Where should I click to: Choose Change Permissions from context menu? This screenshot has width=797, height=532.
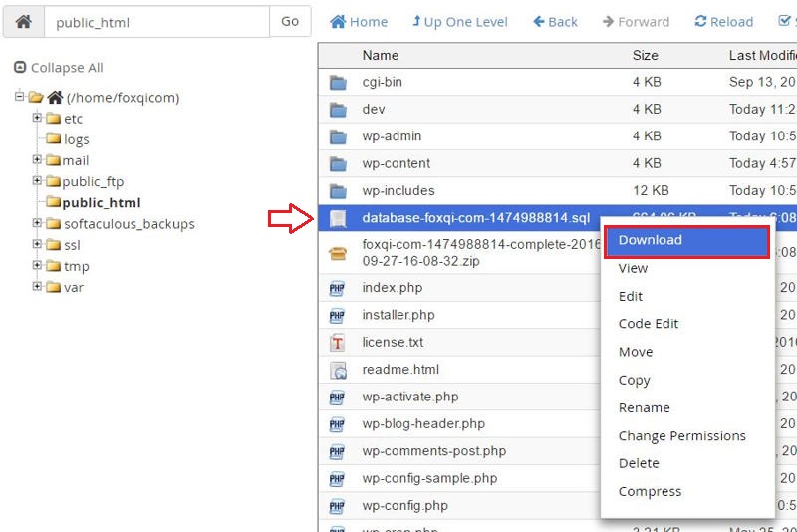[x=681, y=436]
